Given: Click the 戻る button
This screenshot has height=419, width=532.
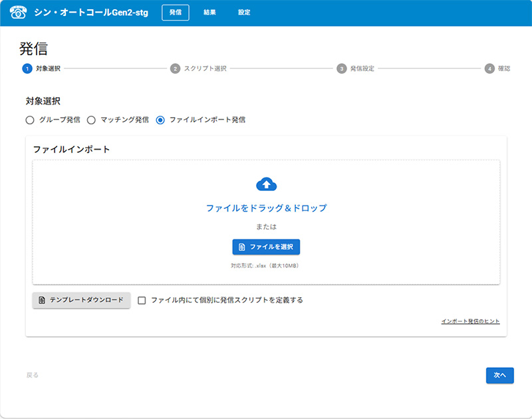Looking at the screenshot, I should point(33,375).
